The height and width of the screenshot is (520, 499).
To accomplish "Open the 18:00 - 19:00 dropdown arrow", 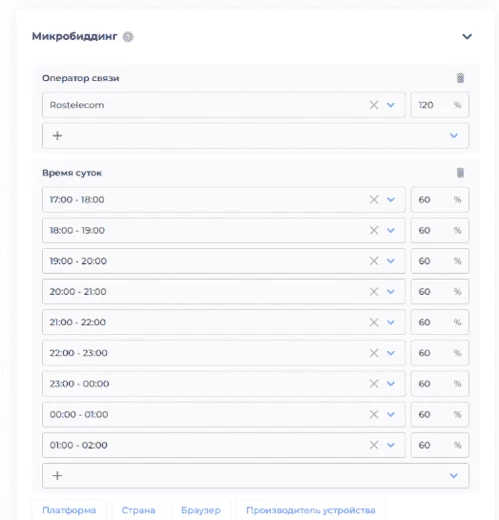I will (391, 230).
